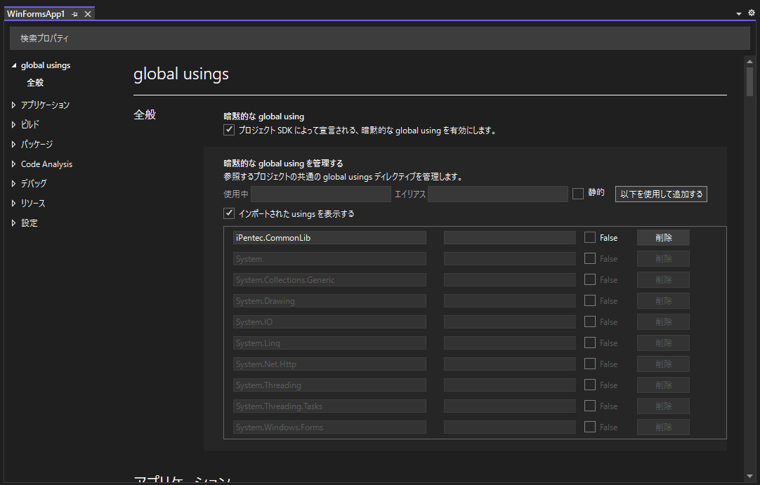Screen dimensions: 760x485
Task: Expand the アプリケーション section
Action: [14, 105]
